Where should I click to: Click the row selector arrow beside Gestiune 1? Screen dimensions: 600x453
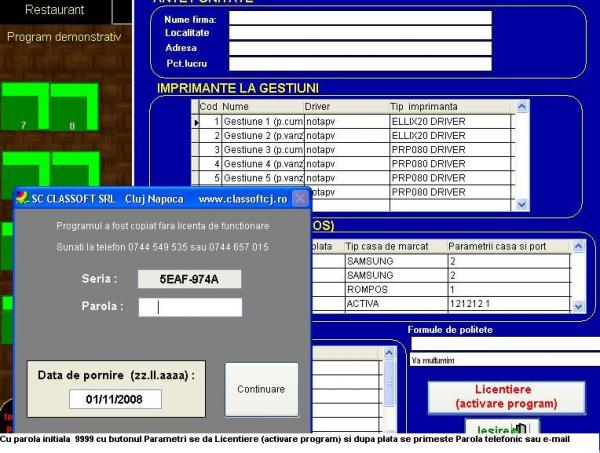(x=196, y=121)
